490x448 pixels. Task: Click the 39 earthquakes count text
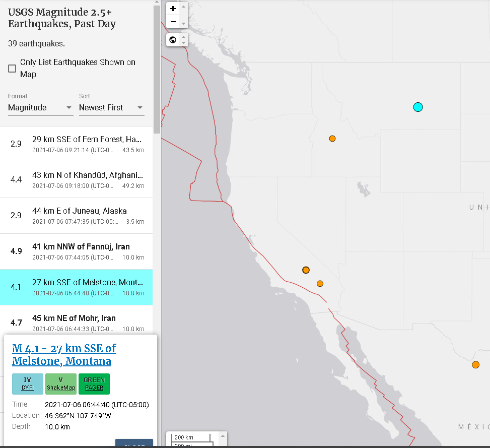click(37, 44)
